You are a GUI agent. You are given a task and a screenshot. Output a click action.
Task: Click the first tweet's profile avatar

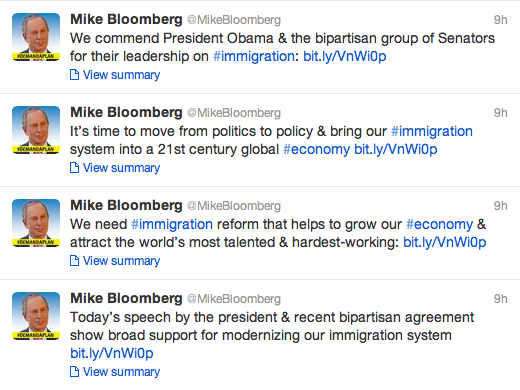pos(36,37)
